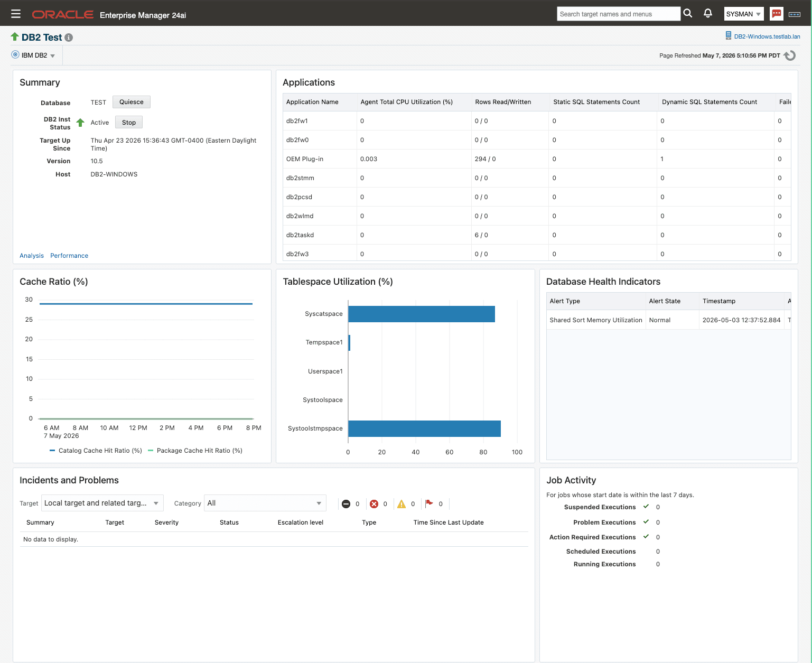Image resolution: width=812 pixels, height=663 pixels.
Task: Click the Systoolstmpspace utilization bar
Action: [x=425, y=428]
